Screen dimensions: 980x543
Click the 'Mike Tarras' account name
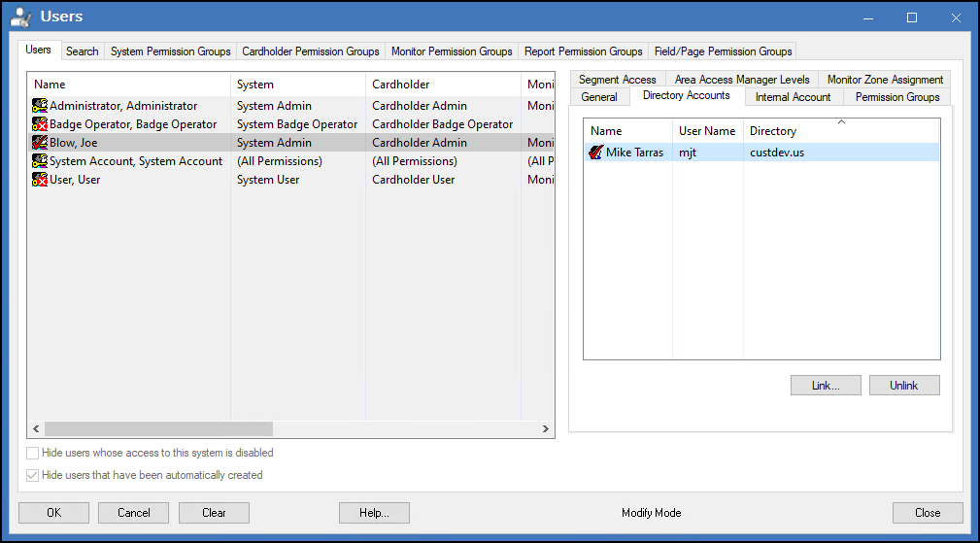point(634,152)
